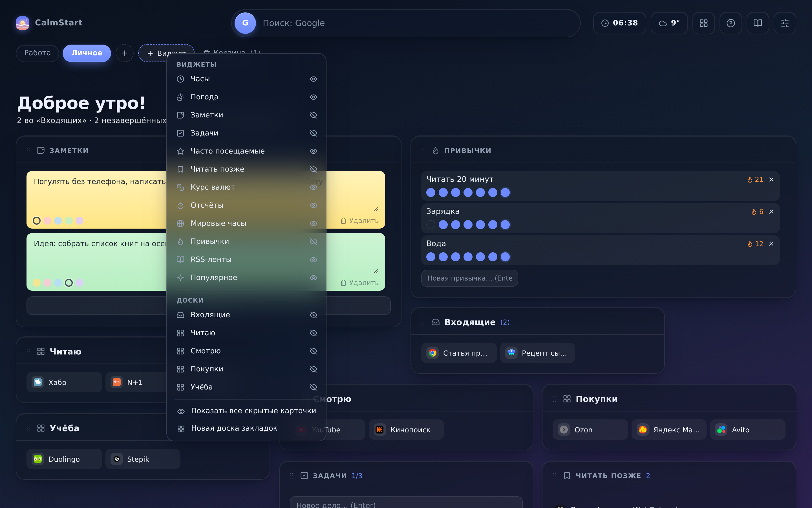Remove the Вода habit
812x508 pixels.
point(771,244)
